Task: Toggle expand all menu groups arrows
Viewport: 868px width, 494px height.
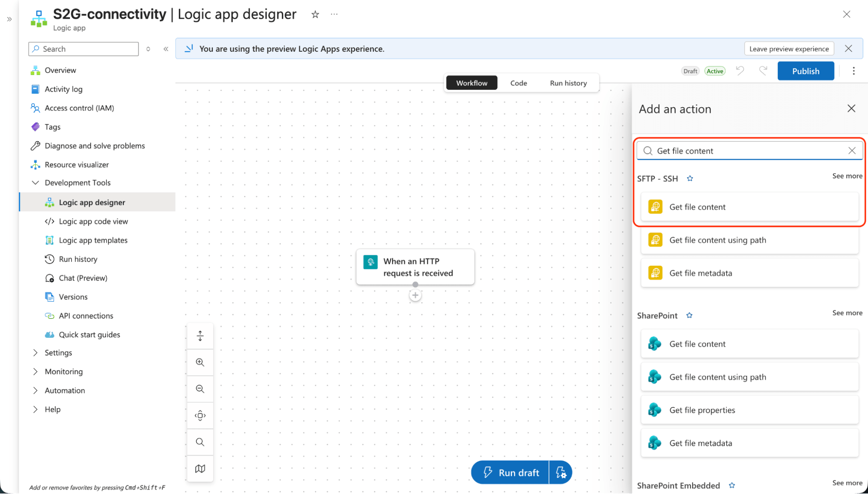Action: 148,49
